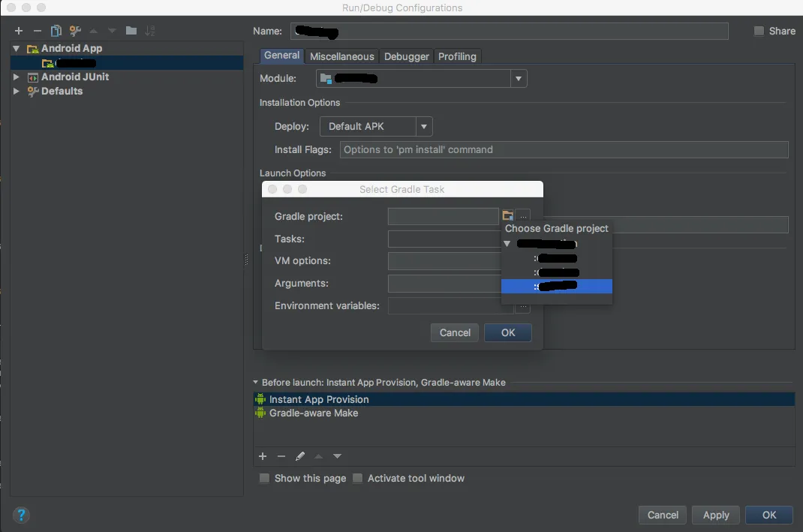Select Gradle-aware Make launch task
Image resolution: width=803 pixels, height=532 pixels.
coord(524,413)
